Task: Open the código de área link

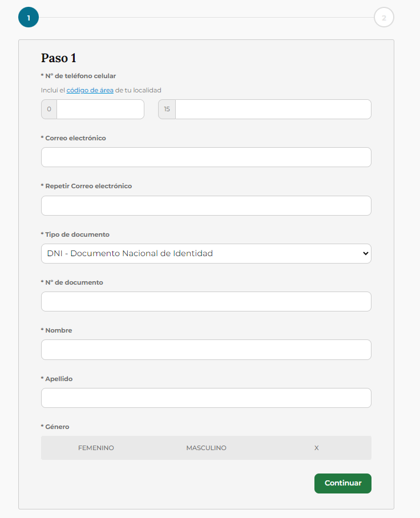Action: tap(90, 90)
